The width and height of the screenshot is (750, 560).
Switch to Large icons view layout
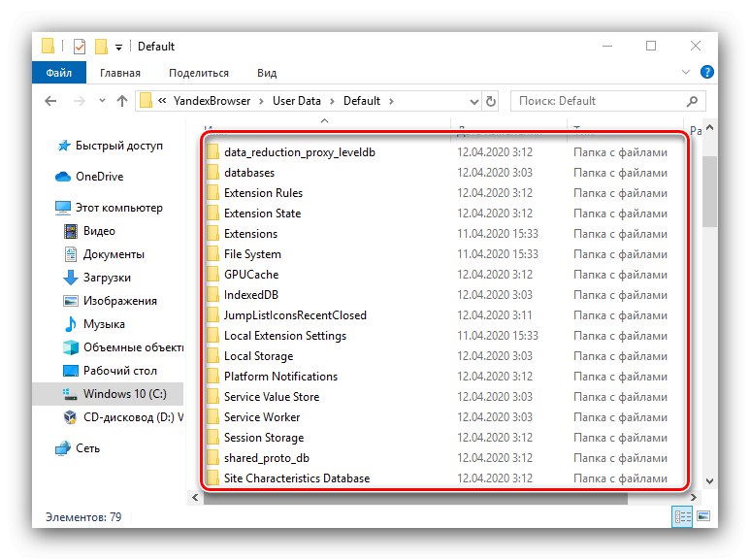(x=703, y=516)
